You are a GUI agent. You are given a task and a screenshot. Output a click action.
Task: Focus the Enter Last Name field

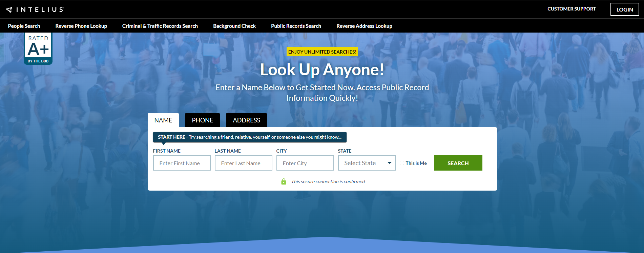244,163
